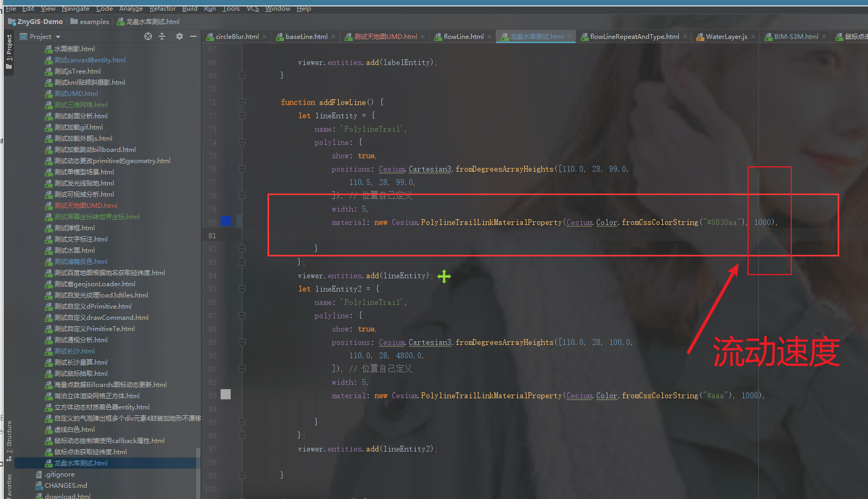Select 测试滤镜反色.html in the Project tree
Image resolution: width=868 pixels, height=499 pixels.
(x=81, y=262)
